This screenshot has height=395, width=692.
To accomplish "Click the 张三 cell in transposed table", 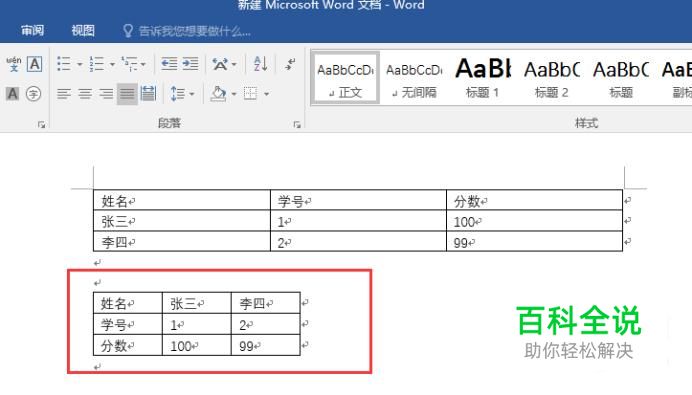I will (x=197, y=303).
